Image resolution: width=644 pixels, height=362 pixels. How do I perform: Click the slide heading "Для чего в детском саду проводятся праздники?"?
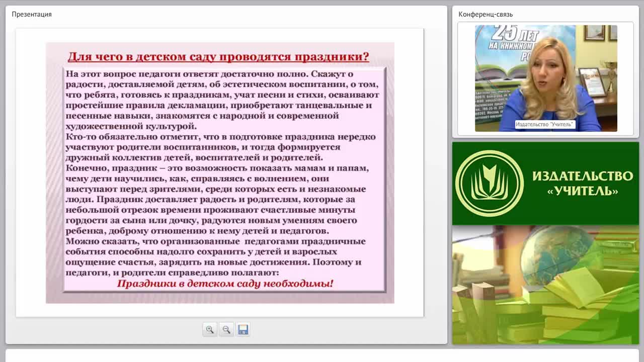[x=218, y=56]
